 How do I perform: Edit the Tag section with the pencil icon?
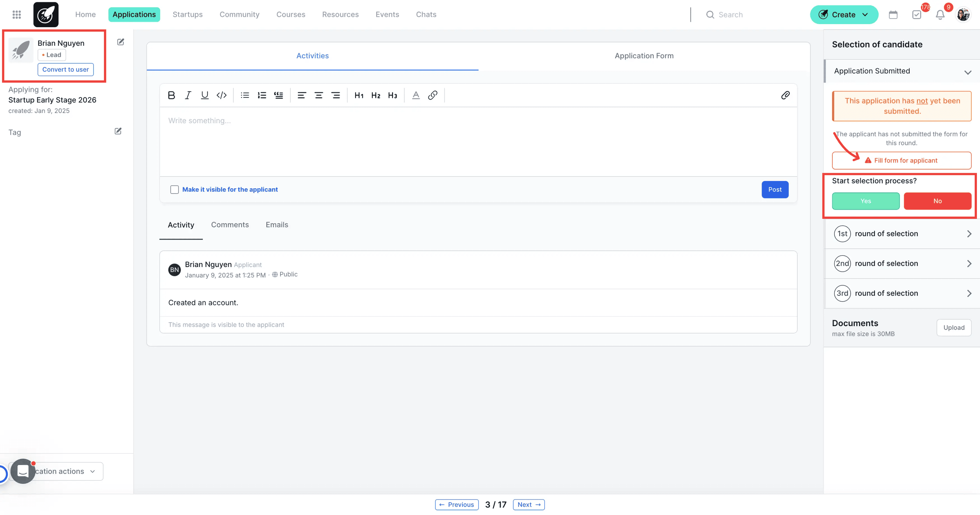[118, 131]
